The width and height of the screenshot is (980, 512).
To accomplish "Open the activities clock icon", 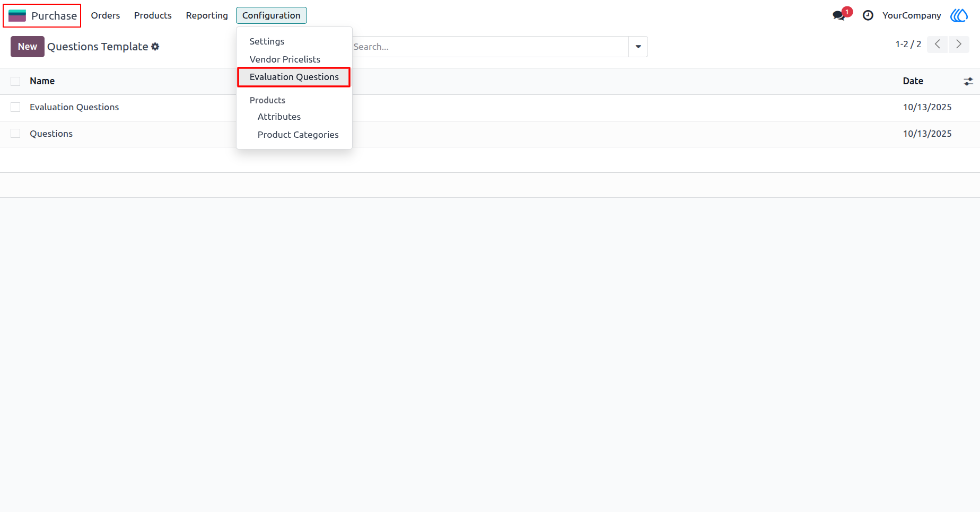I will [x=868, y=15].
